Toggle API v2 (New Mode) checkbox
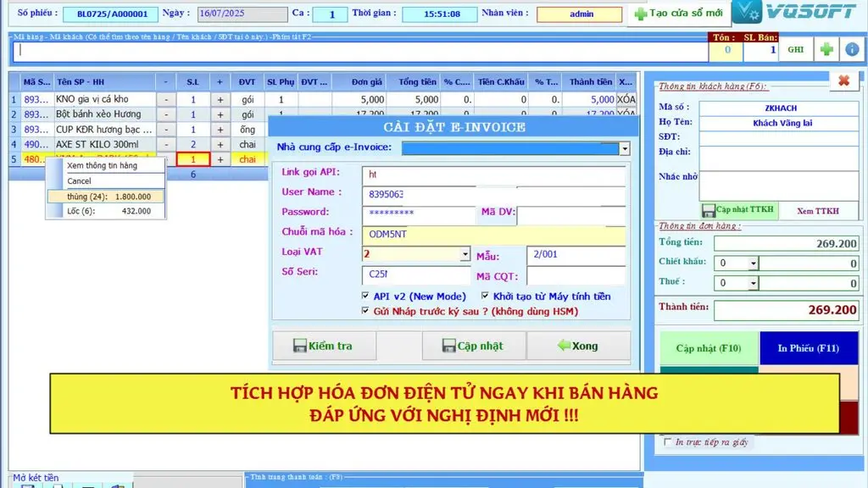Screen dimensions: 868x488 click(365, 296)
